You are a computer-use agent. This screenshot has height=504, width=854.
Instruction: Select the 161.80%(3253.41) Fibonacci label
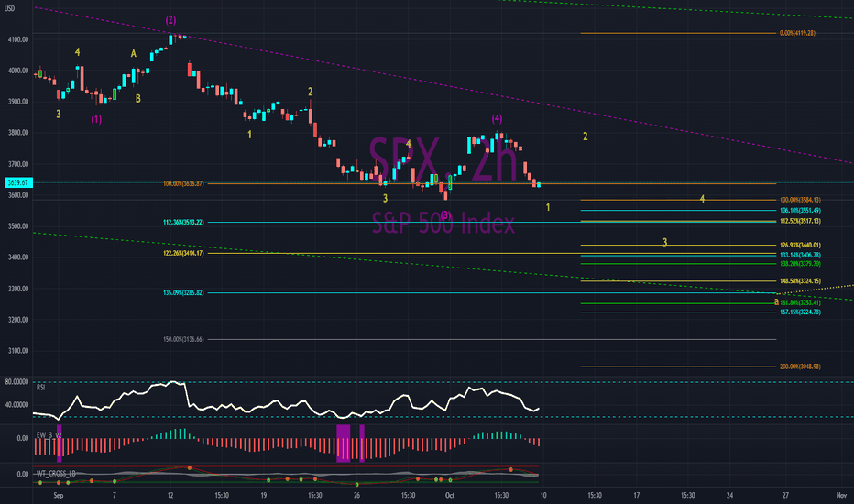point(800,303)
